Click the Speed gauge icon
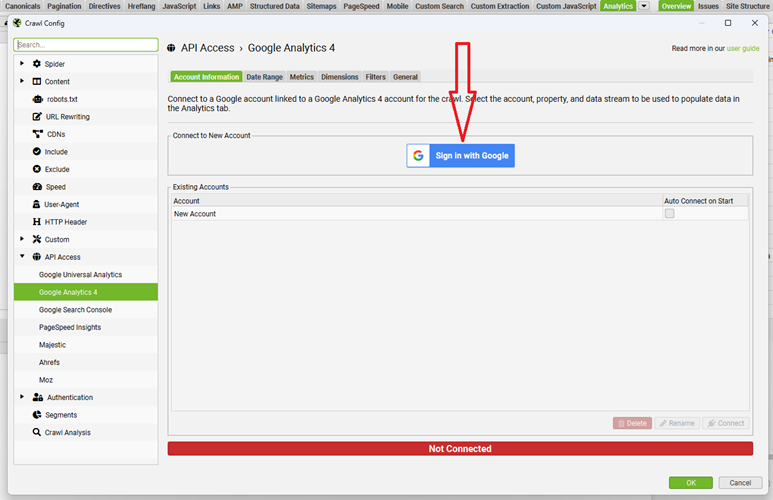 tap(37, 187)
